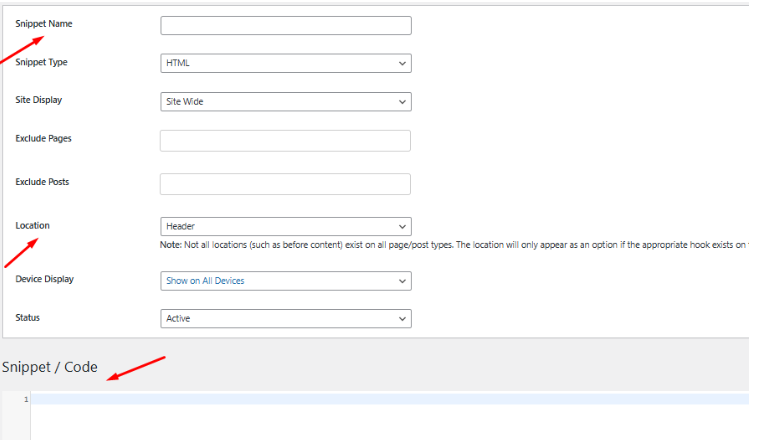This screenshot has height=440, width=780.
Task: Click the Snippet Name text field
Action: tap(285, 26)
